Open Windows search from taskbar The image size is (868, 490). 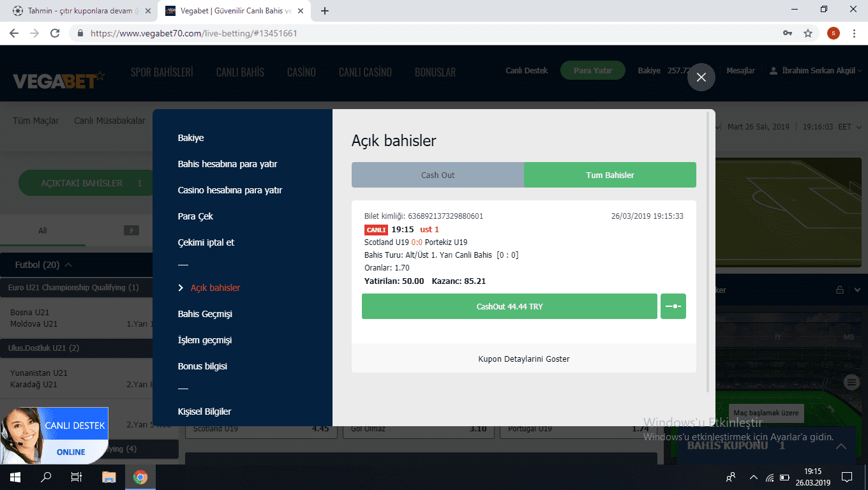pos(46,477)
